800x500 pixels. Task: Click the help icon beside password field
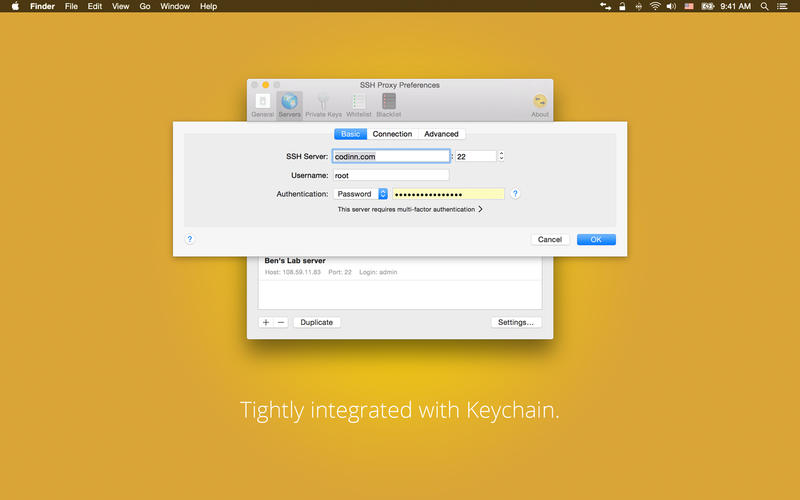coord(516,194)
